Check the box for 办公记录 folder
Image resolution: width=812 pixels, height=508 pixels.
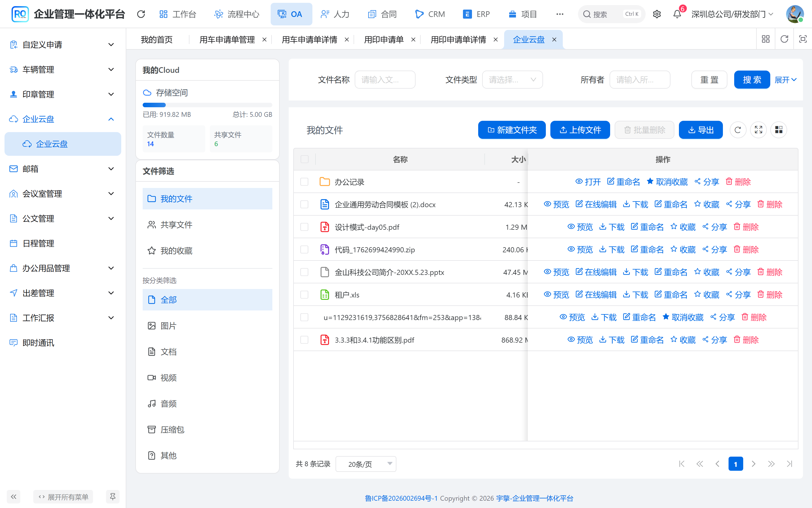pyautogui.click(x=304, y=182)
